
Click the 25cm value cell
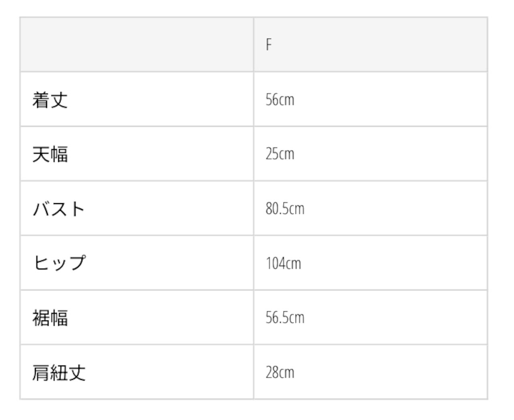[280, 154]
